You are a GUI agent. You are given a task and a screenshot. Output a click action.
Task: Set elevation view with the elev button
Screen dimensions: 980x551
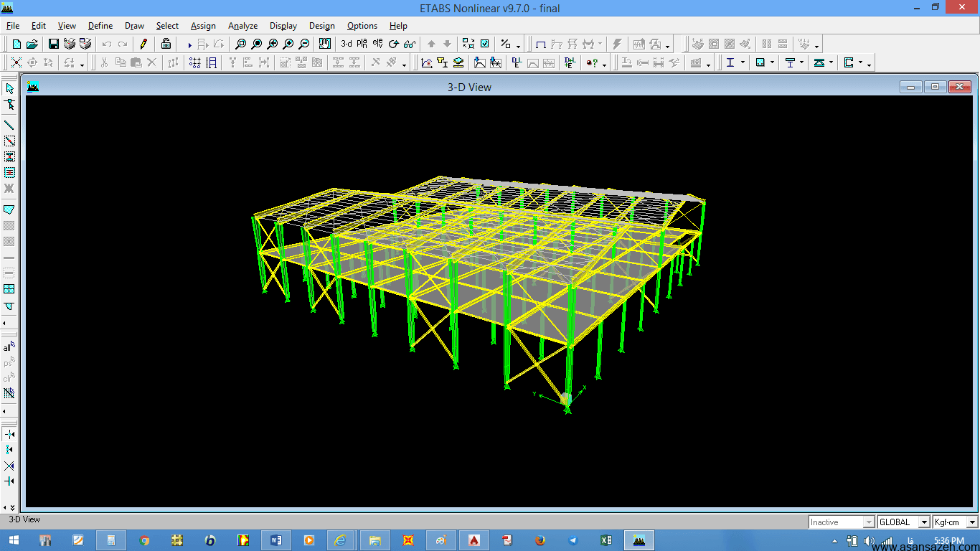(x=378, y=44)
